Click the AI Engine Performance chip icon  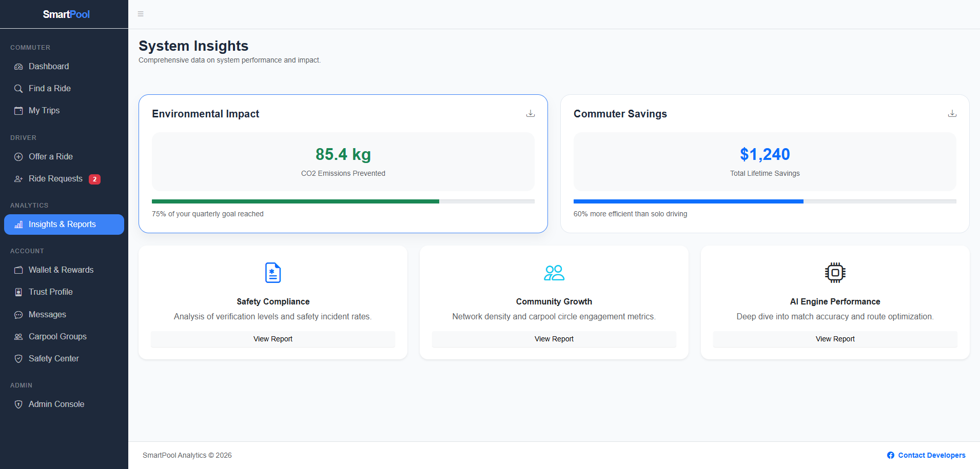click(835, 273)
